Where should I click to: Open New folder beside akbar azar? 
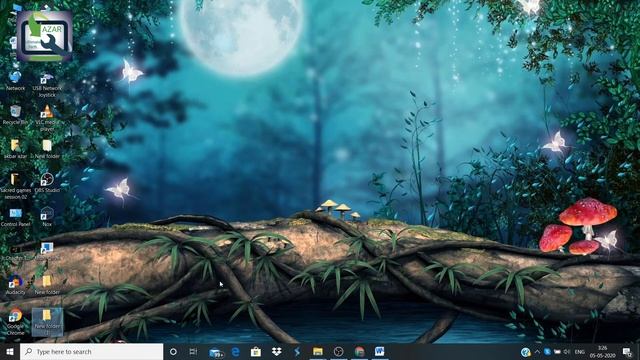coord(47,149)
